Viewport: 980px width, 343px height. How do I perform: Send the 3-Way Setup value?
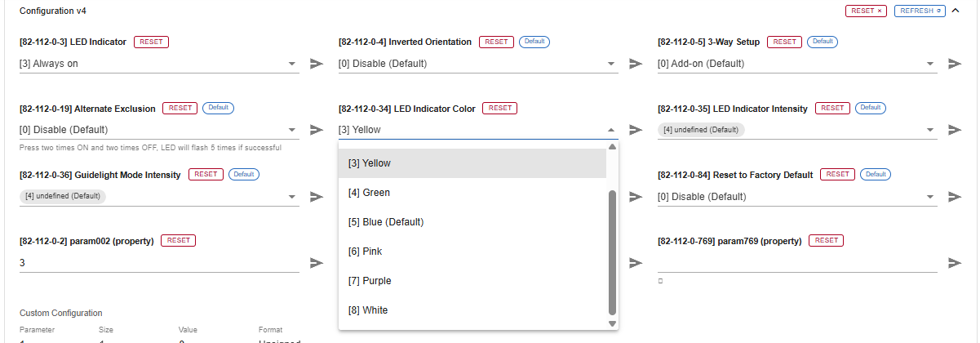pyautogui.click(x=954, y=64)
